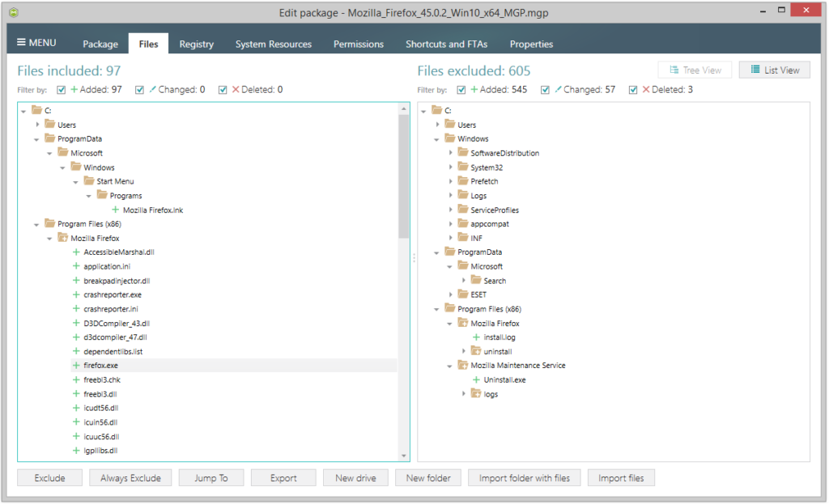
Task: Click Mozilla Firefox folder icon in included tree
Action: (63, 238)
